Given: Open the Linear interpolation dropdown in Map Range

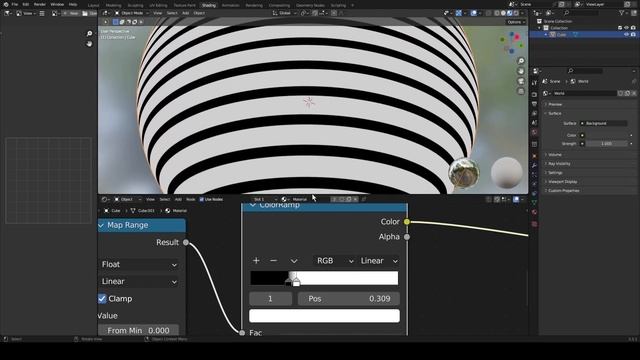Looking at the screenshot, I should (x=139, y=282).
